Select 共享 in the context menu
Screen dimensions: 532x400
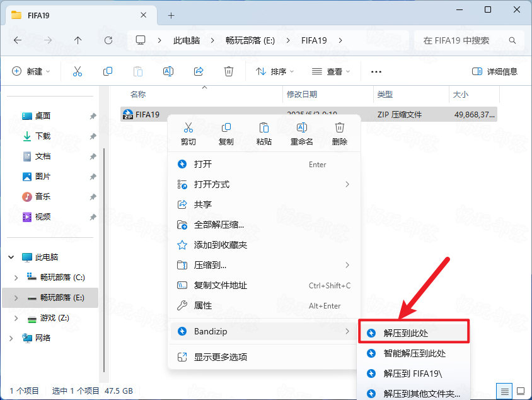pos(264,204)
